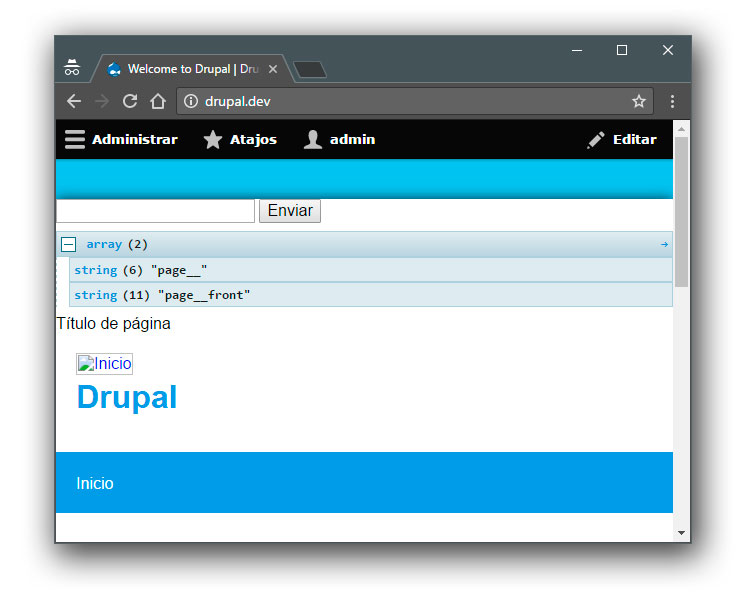Open the Administrar toolbar menu
740x600 pixels.
[x=121, y=139]
